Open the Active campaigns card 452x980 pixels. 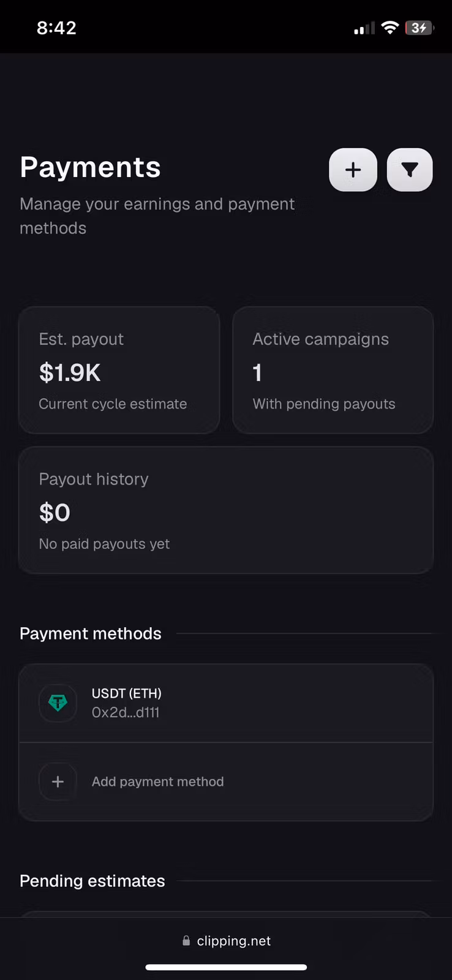click(x=333, y=371)
